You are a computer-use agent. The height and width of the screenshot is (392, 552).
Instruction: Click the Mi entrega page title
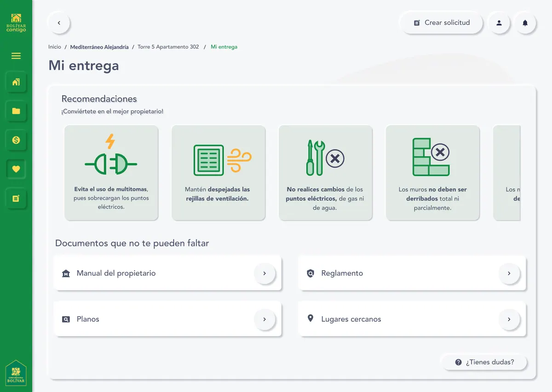point(84,65)
